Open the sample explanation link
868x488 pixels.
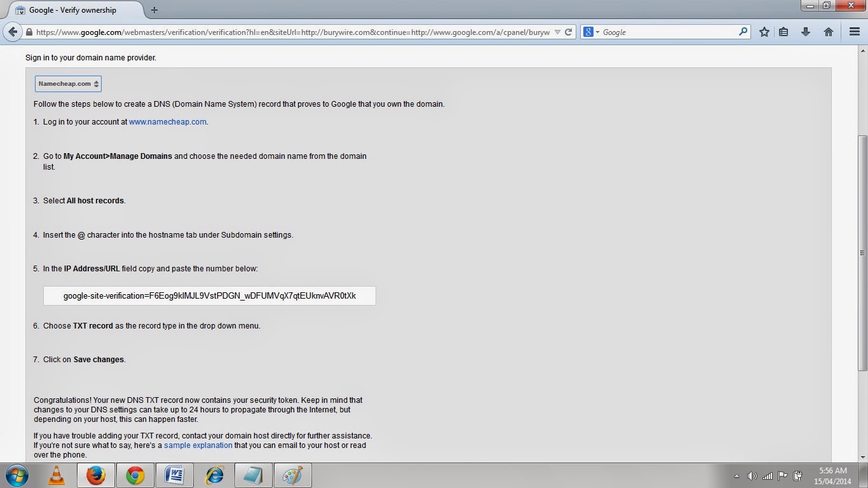tap(198, 445)
